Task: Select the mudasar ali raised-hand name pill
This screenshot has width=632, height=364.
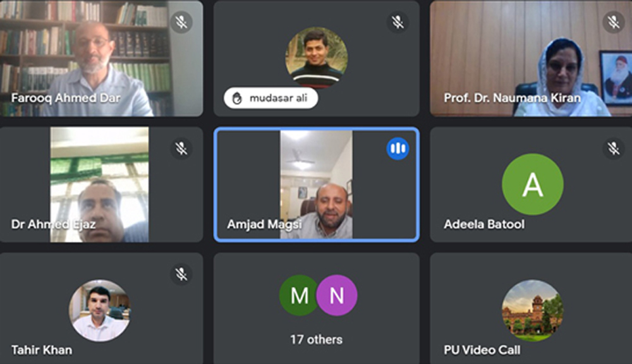Action: (x=271, y=98)
